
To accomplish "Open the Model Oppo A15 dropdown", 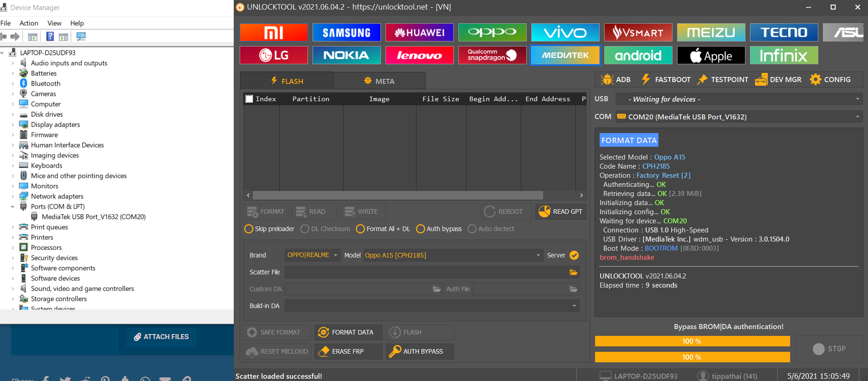I will 452,255.
